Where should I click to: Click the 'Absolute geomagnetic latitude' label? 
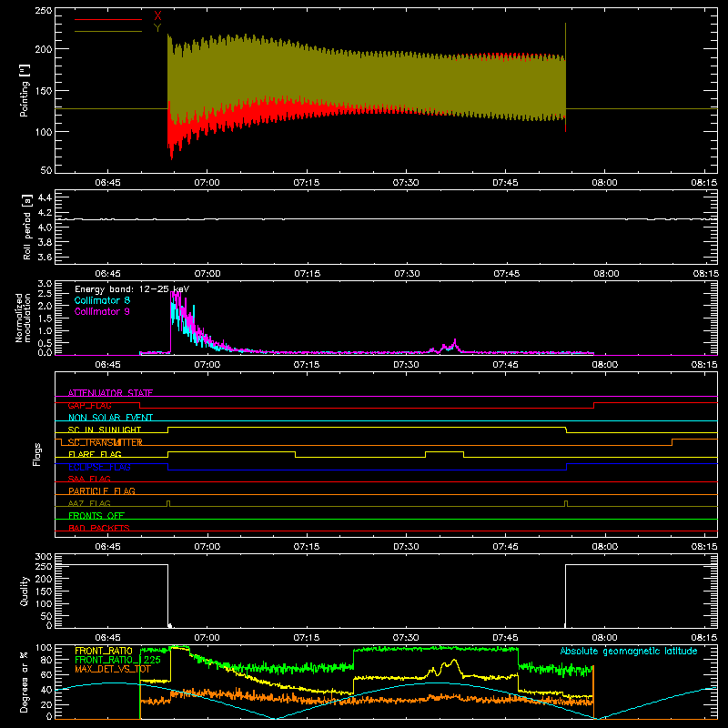click(629, 651)
